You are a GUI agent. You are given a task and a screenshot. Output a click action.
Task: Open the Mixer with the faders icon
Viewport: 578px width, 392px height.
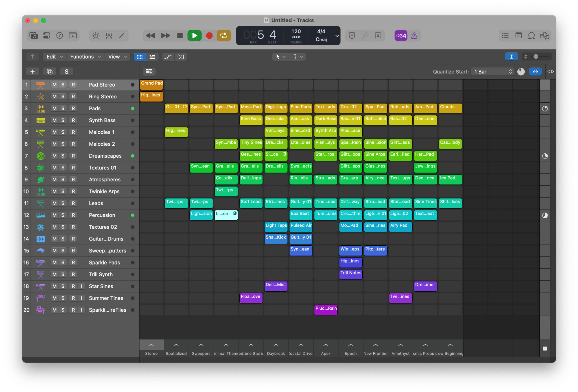(109, 36)
